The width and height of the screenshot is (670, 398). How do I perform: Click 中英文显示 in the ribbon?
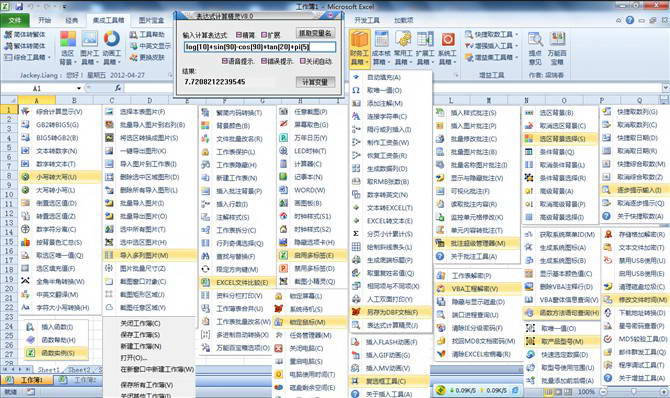(x=150, y=46)
